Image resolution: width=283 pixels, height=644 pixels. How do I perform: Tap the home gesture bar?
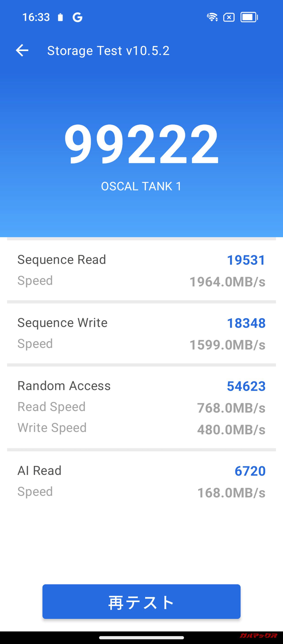pyautogui.click(x=142, y=638)
